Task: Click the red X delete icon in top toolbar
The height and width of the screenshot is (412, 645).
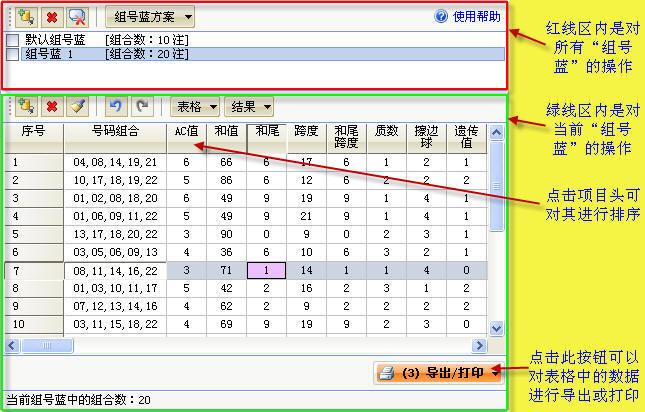Action: (50, 17)
